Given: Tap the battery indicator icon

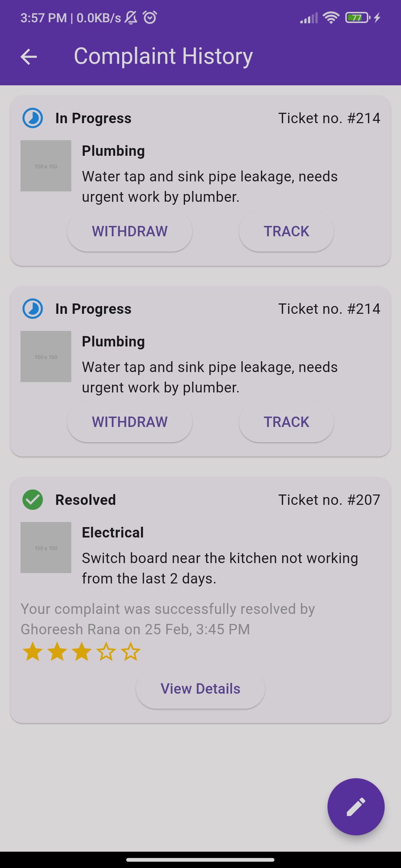Looking at the screenshot, I should point(358,17).
